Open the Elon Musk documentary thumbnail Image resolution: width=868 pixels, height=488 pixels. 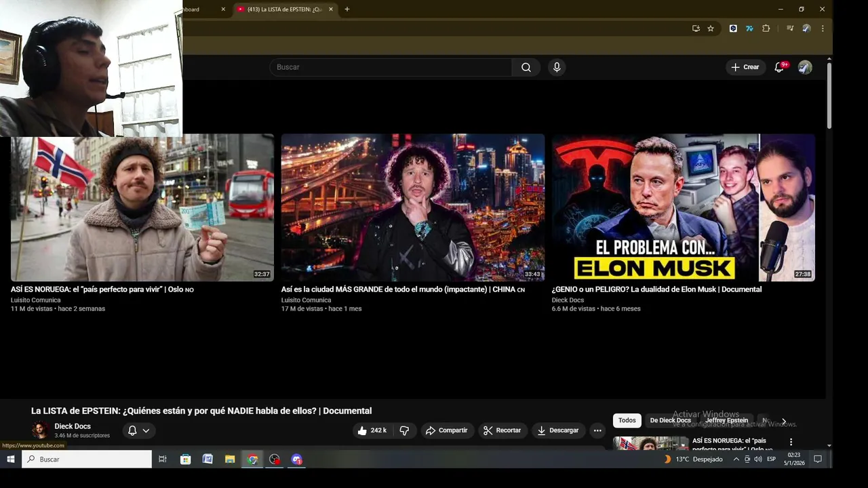coord(684,207)
